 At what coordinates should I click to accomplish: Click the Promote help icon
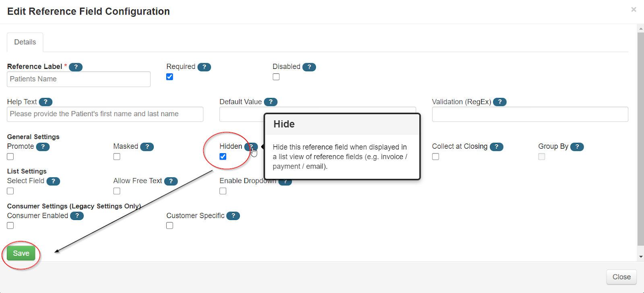[43, 147]
